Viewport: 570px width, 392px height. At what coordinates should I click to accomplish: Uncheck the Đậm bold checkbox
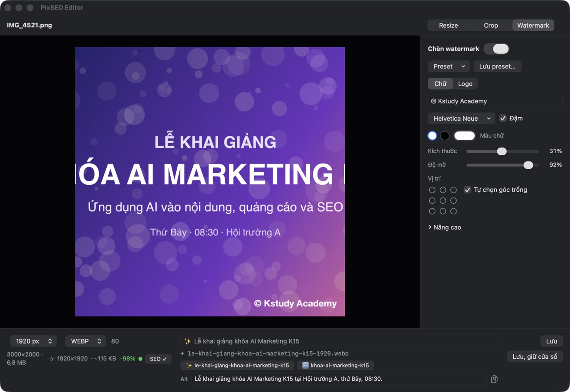coord(503,118)
